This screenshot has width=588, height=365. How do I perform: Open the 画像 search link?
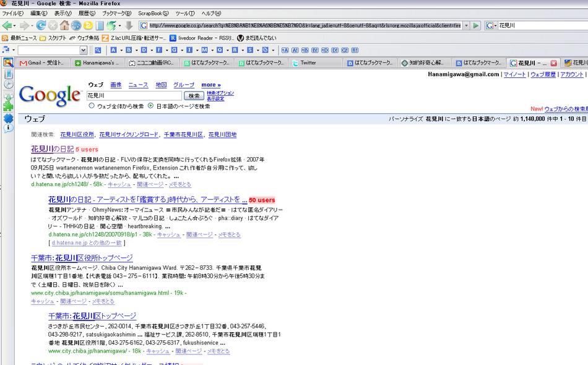116,85
